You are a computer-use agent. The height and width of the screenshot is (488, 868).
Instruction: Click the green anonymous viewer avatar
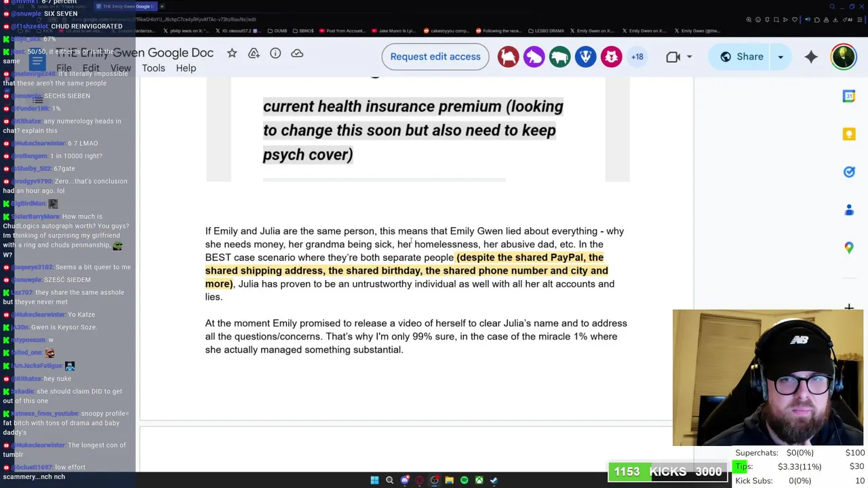coord(559,57)
